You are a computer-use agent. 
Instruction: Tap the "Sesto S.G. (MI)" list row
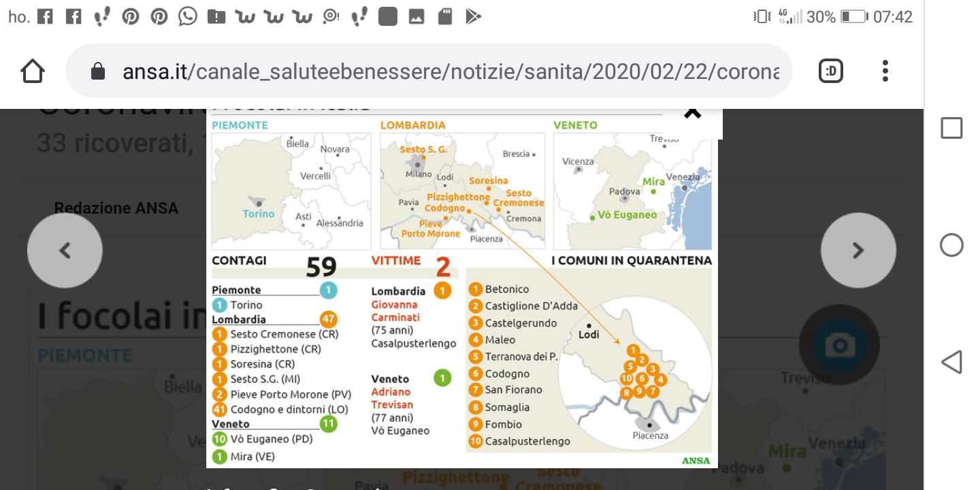[256, 379]
